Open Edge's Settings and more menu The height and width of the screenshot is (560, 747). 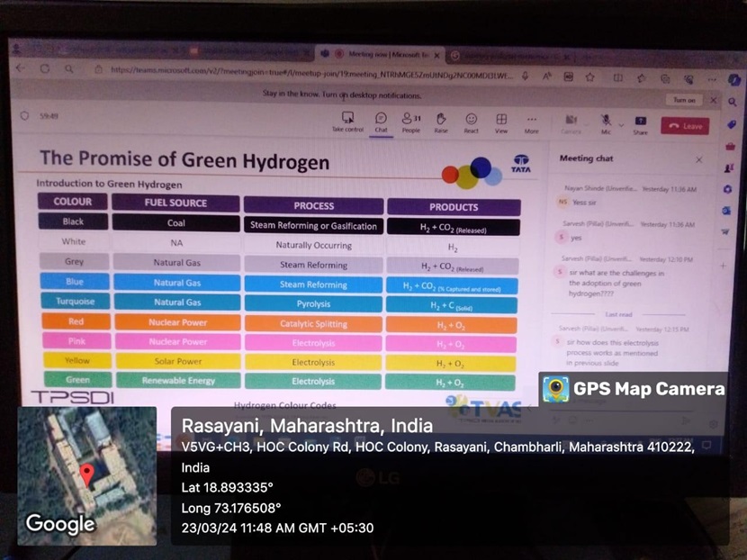[713, 78]
